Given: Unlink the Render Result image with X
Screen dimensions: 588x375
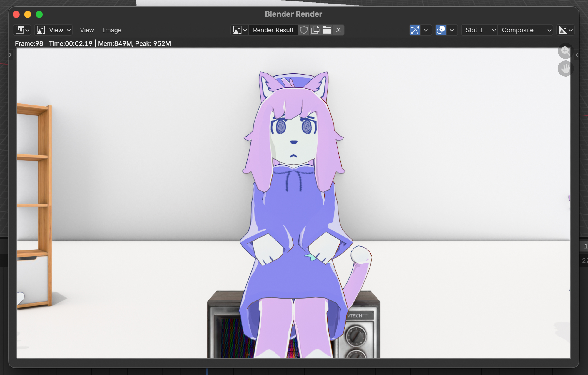Looking at the screenshot, I should tap(338, 30).
